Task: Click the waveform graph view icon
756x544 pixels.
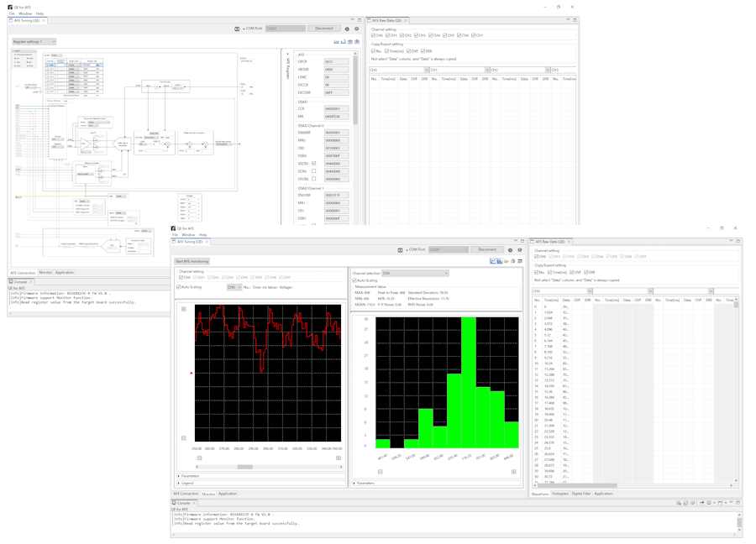Action: 493,261
